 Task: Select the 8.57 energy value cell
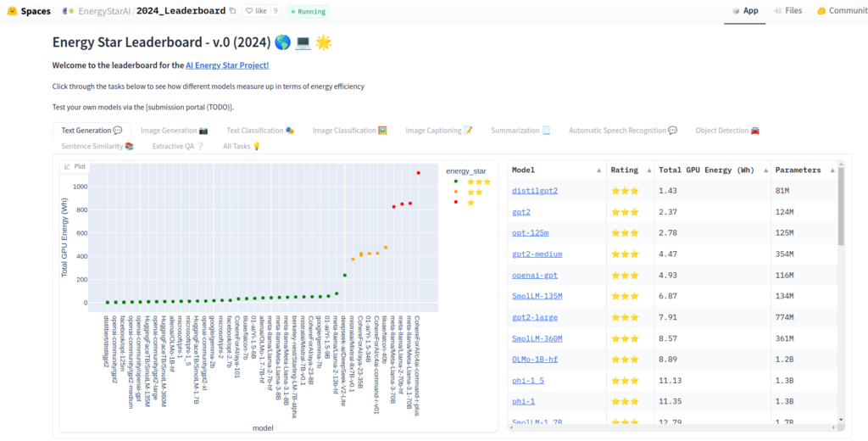pyautogui.click(x=712, y=338)
